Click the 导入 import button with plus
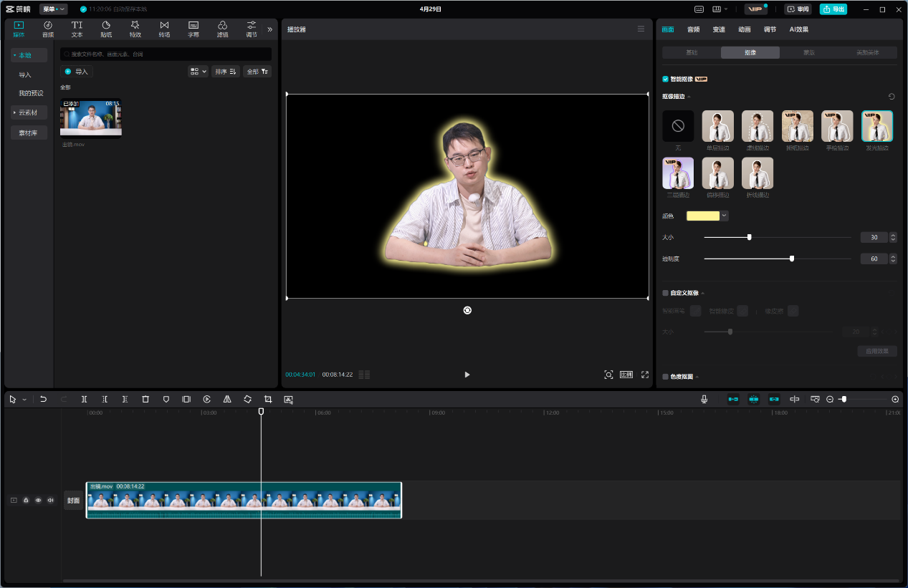 pos(77,72)
